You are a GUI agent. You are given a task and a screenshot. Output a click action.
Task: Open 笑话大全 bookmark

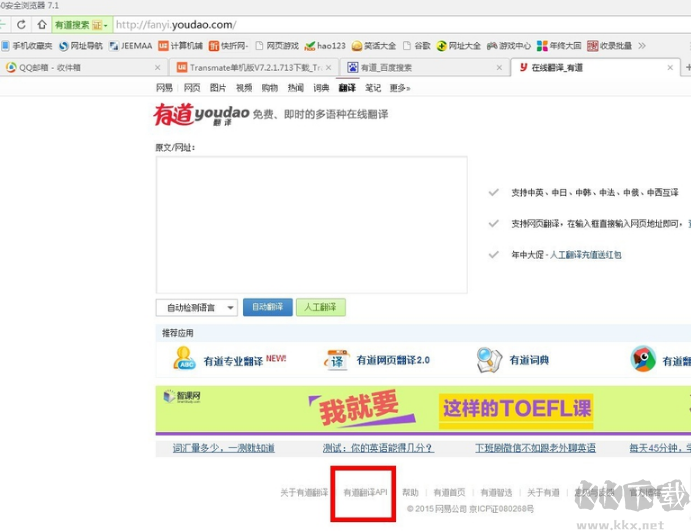pyautogui.click(x=374, y=46)
